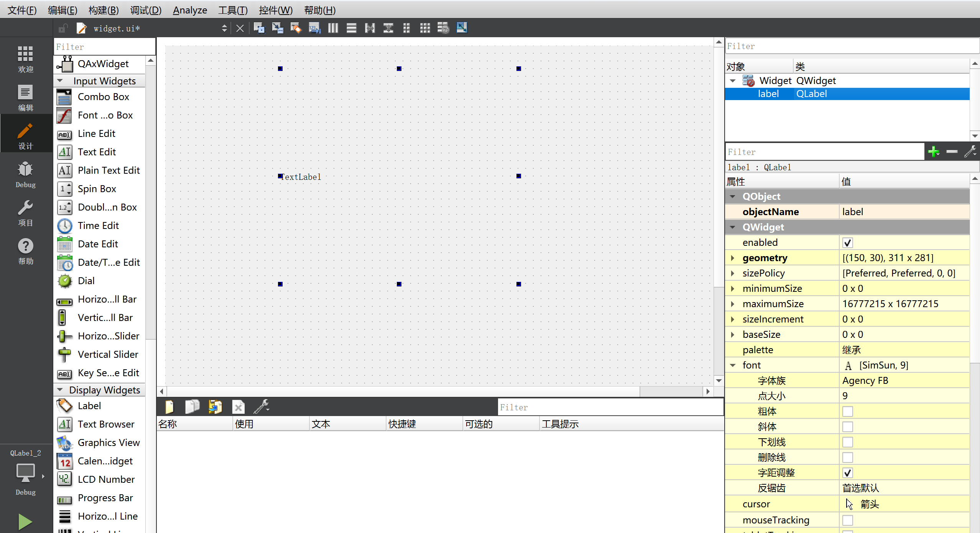Uncheck the enabled property checkbox

coord(847,243)
